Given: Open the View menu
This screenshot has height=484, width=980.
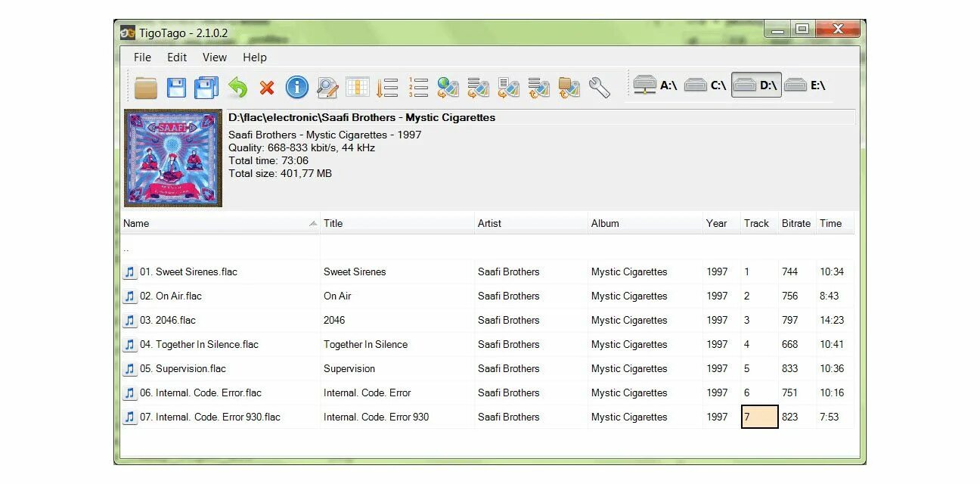Looking at the screenshot, I should (x=215, y=57).
